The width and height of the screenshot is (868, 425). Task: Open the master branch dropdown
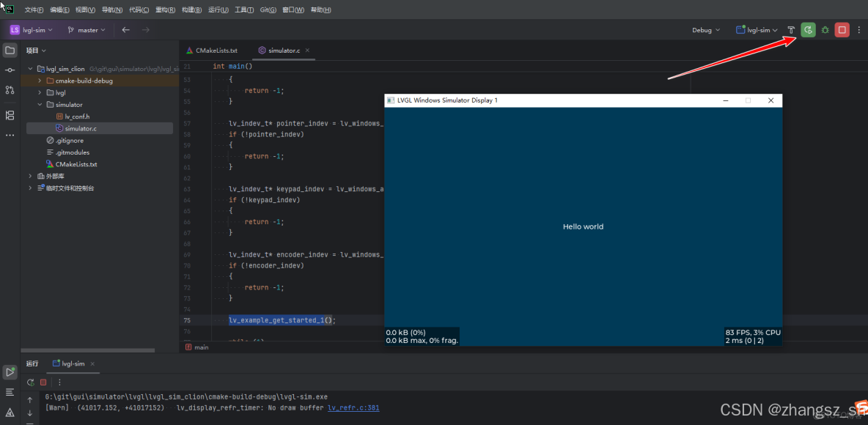pyautogui.click(x=87, y=30)
